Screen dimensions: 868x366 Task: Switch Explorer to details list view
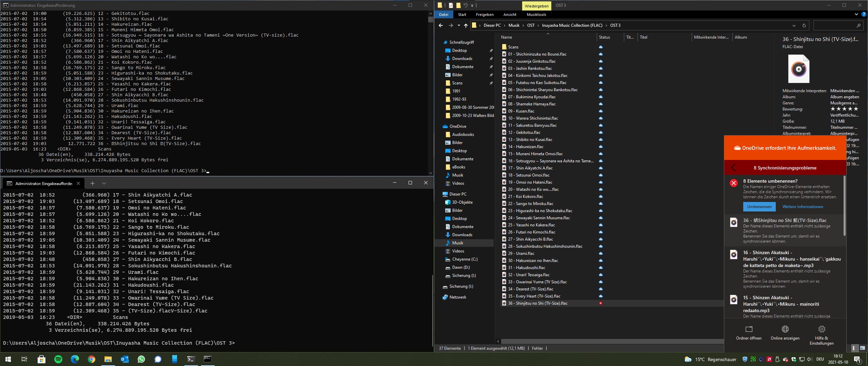pyautogui.click(x=855, y=348)
